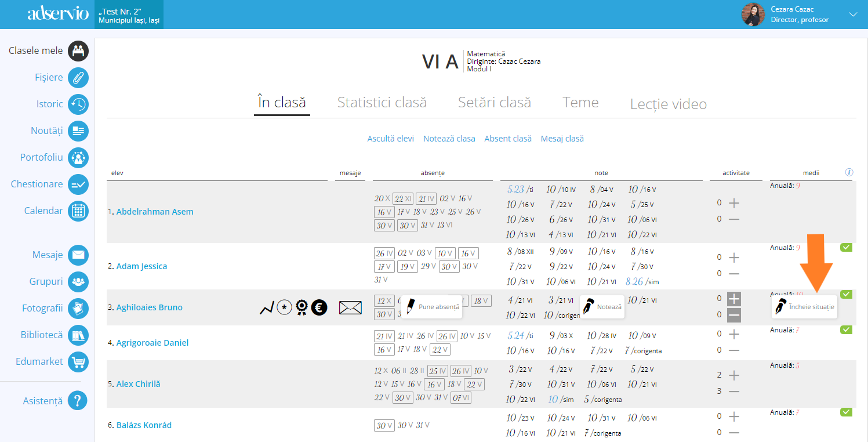Open the Istoric clock icon
Screen dimensions: 868x442
pyautogui.click(x=78, y=104)
